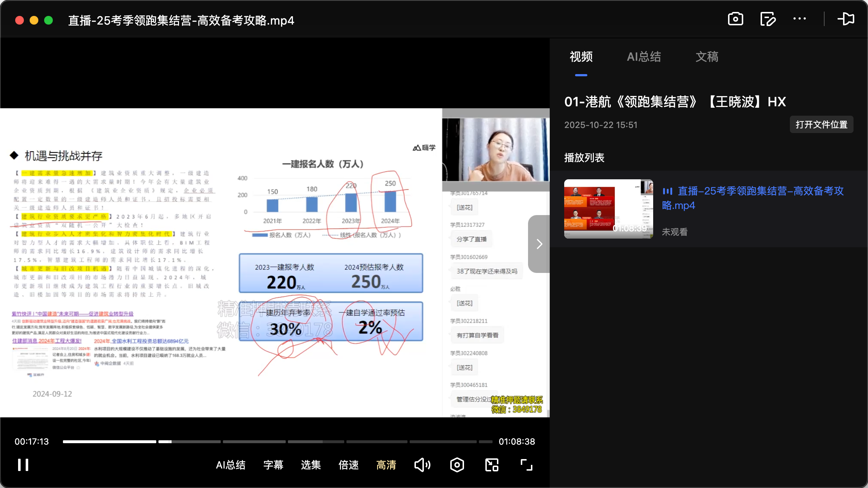Enter fullscreen with the corner-brackets icon
The width and height of the screenshot is (868, 488).
(526, 465)
